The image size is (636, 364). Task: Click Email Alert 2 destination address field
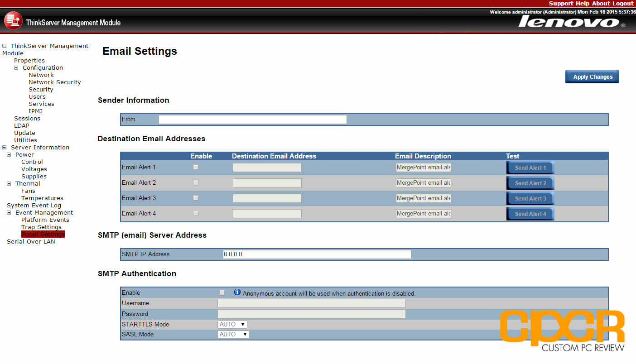pyautogui.click(x=267, y=183)
